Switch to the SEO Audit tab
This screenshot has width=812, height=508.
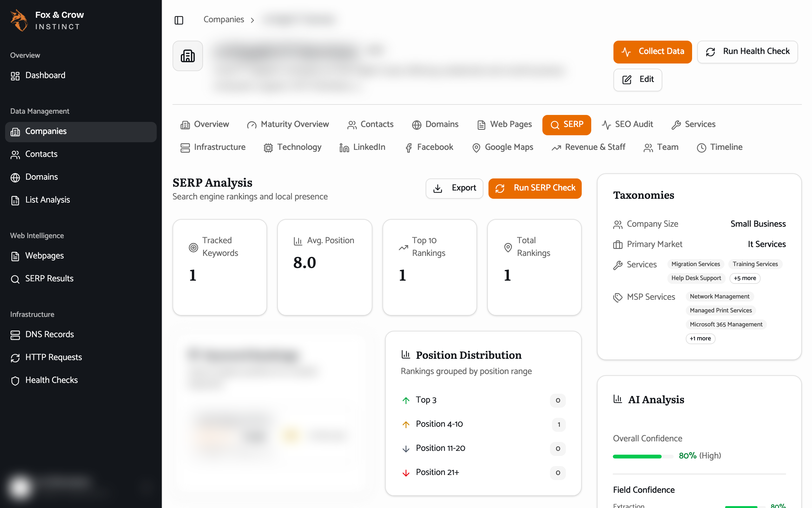(627, 125)
